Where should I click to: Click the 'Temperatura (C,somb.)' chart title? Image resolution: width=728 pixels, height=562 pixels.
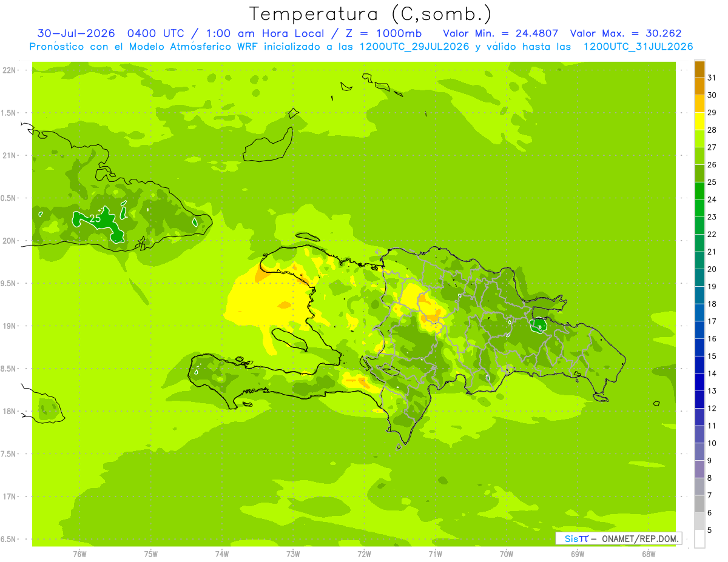(371, 15)
